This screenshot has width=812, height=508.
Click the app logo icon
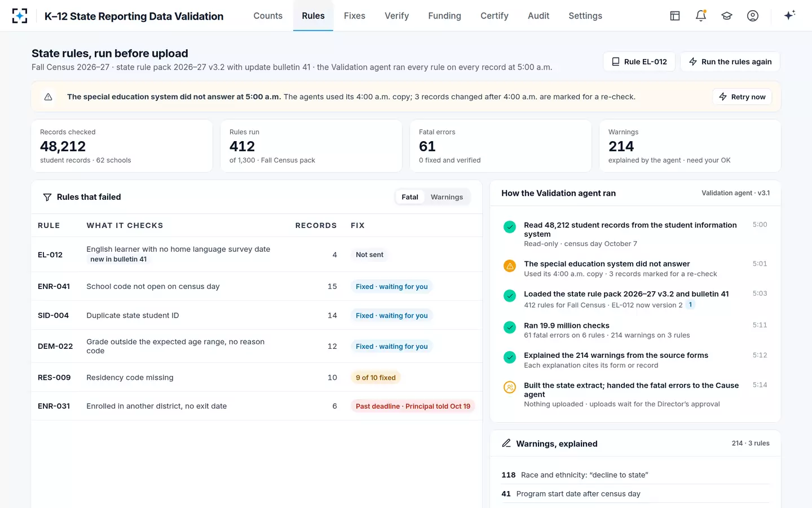20,16
